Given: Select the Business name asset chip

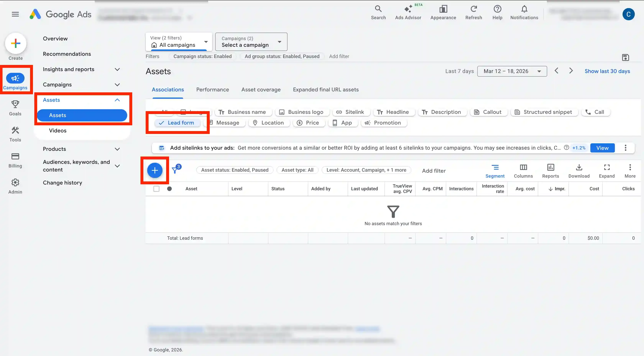Looking at the screenshot, I should tap(243, 112).
